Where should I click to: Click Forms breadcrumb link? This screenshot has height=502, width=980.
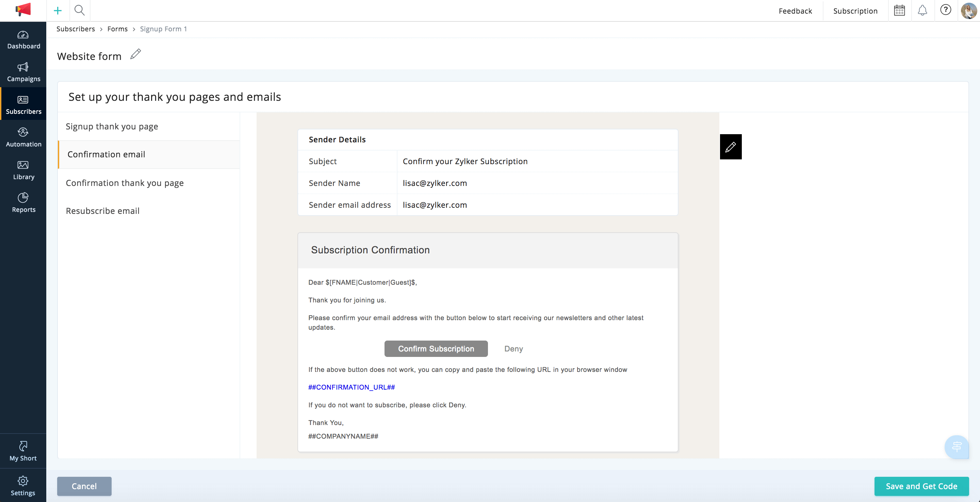pos(117,29)
